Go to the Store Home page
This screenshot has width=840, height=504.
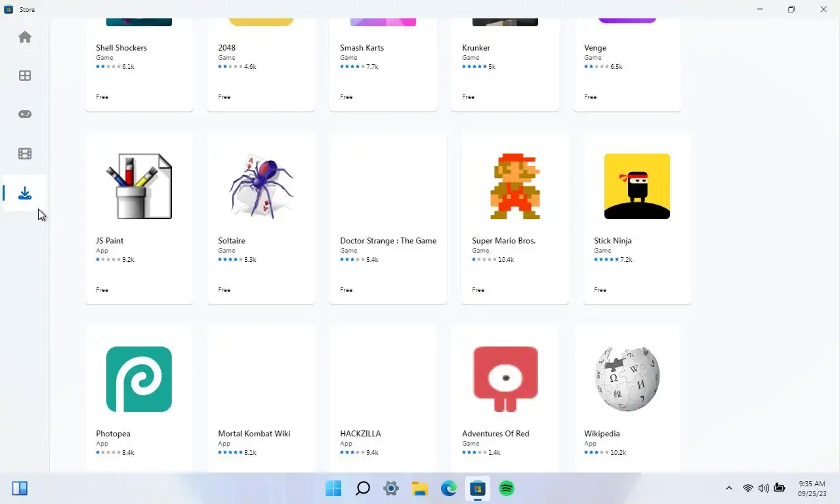tap(25, 37)
